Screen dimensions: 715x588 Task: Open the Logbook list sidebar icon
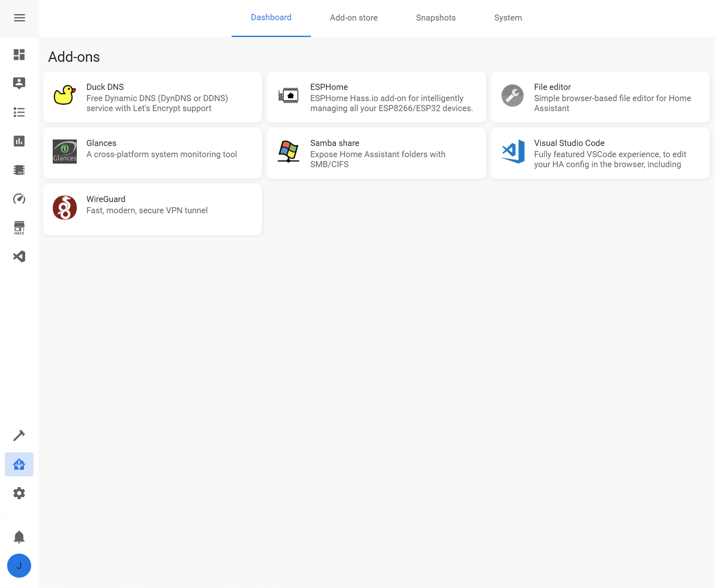(x=19, y=112)
